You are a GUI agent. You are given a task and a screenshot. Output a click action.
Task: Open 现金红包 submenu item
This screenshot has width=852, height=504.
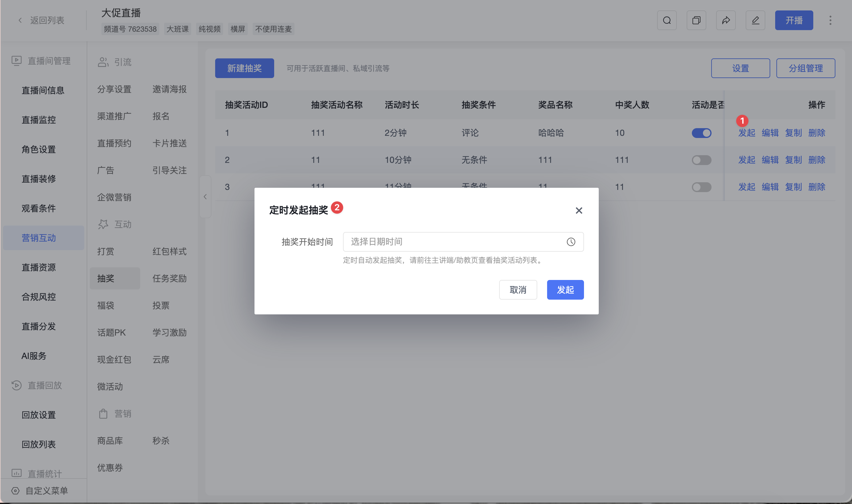pos(114,360)
